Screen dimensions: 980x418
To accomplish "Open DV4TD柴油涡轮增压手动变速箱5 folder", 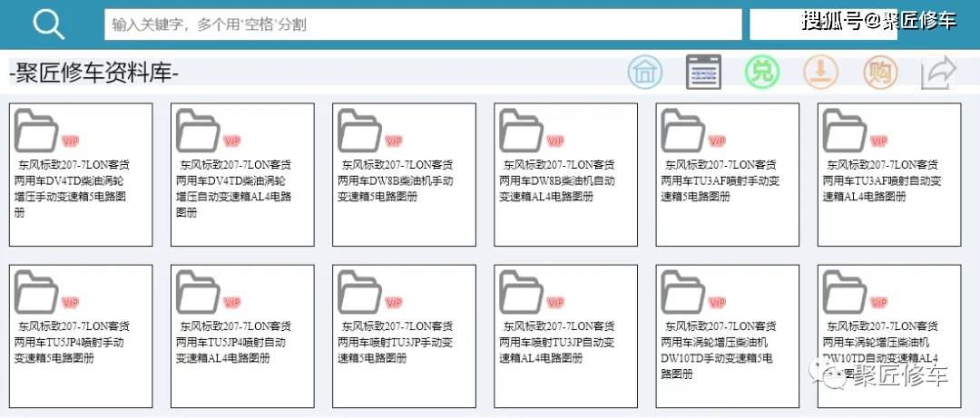I will click(81, 174).
